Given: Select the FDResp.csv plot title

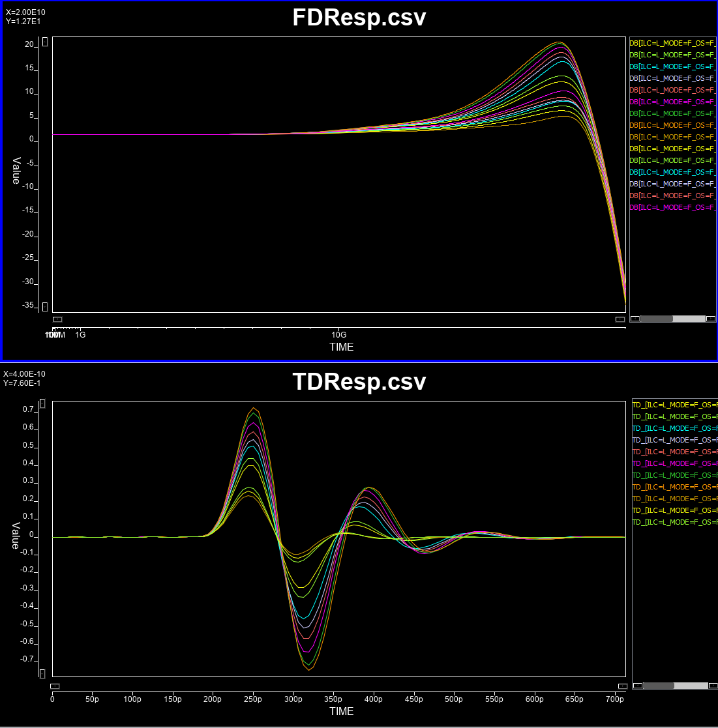Looking at the screenshot, I should click(x=359, y=18).
